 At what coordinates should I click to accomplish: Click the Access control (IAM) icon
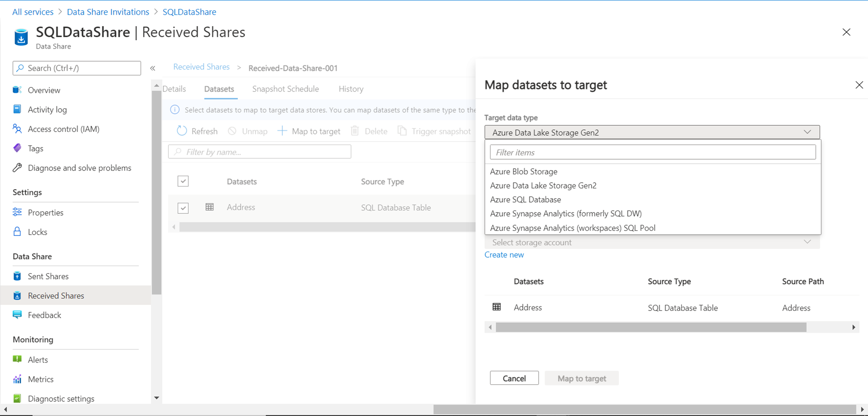(17, 129)
